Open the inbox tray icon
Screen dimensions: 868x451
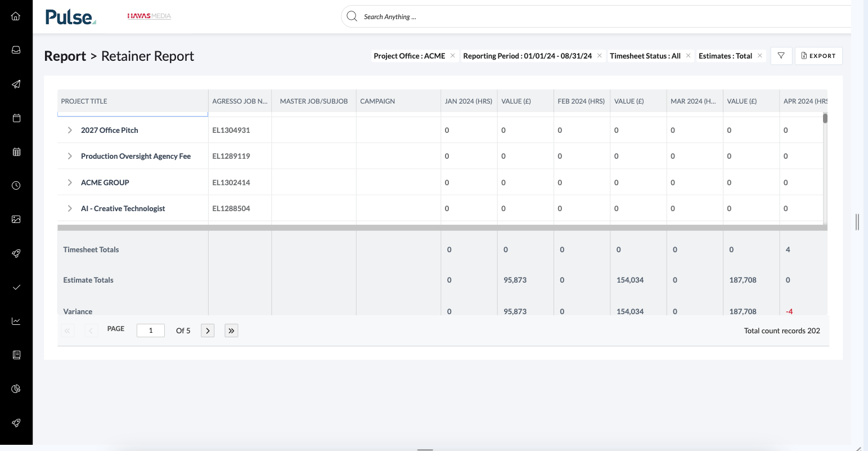(x=16, y=50)
